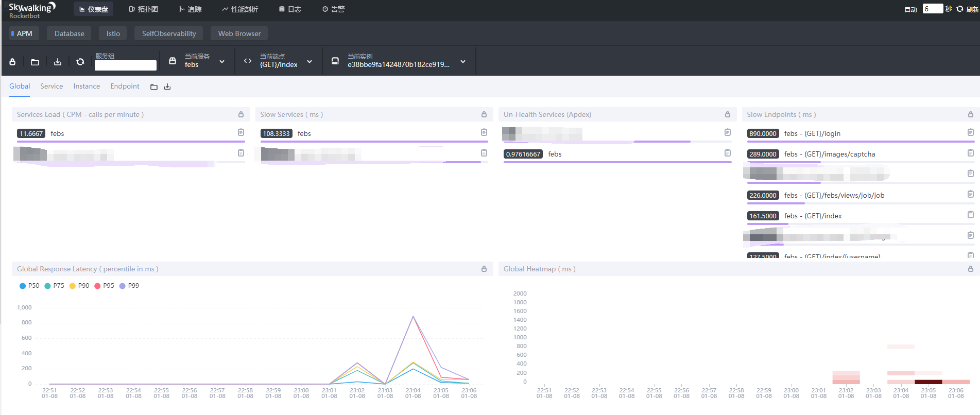Click the lock icon in the dark toolbar
Image resolution: width=980 pixels, height=415 pixels.
click(x=12, y=62)
